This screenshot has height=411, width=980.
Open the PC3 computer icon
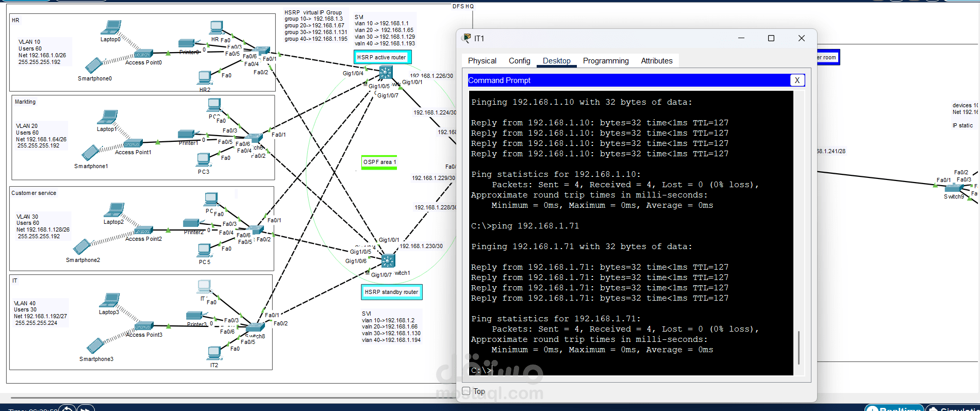coord(203,160)
